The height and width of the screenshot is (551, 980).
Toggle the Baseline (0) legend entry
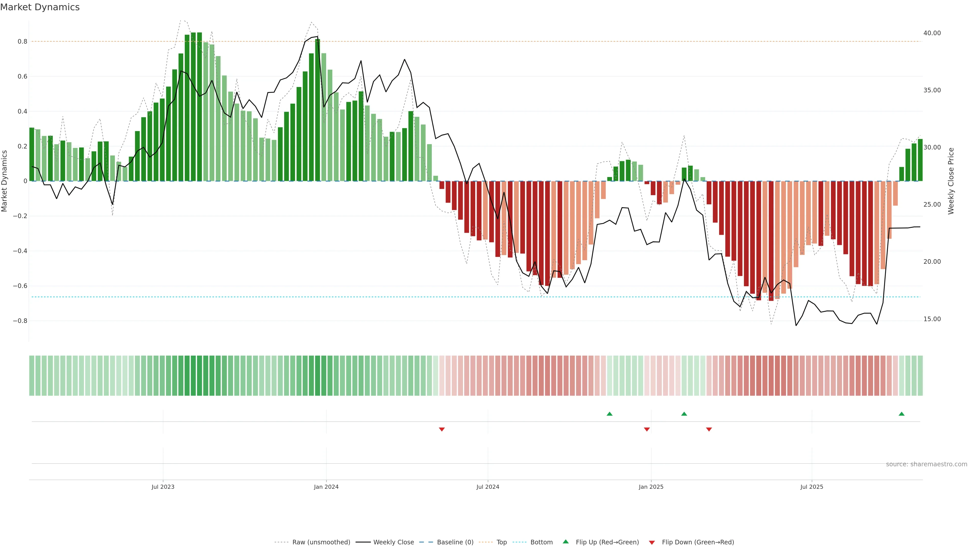[455, 542]
